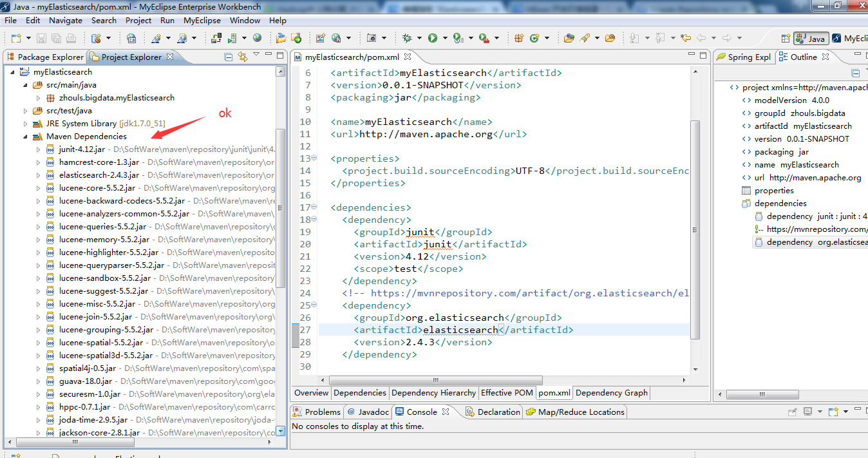Switch to the Javadoc view tab

(x=368, y=412)
